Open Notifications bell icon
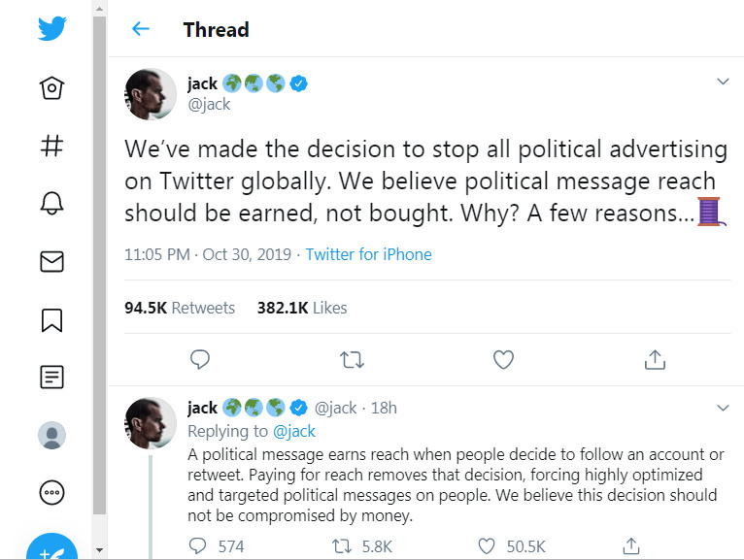Screen dimensions: 744x560 click(x=51, y=204)
